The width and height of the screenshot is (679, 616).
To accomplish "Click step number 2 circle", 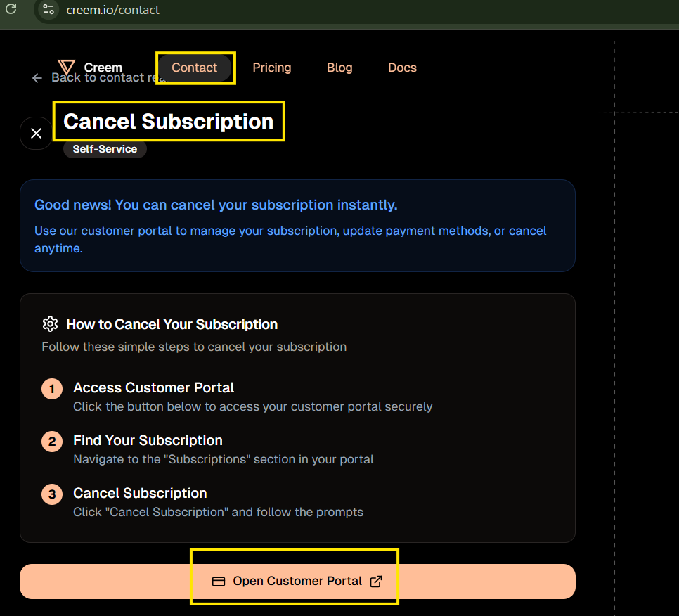I will coord(52,442).
